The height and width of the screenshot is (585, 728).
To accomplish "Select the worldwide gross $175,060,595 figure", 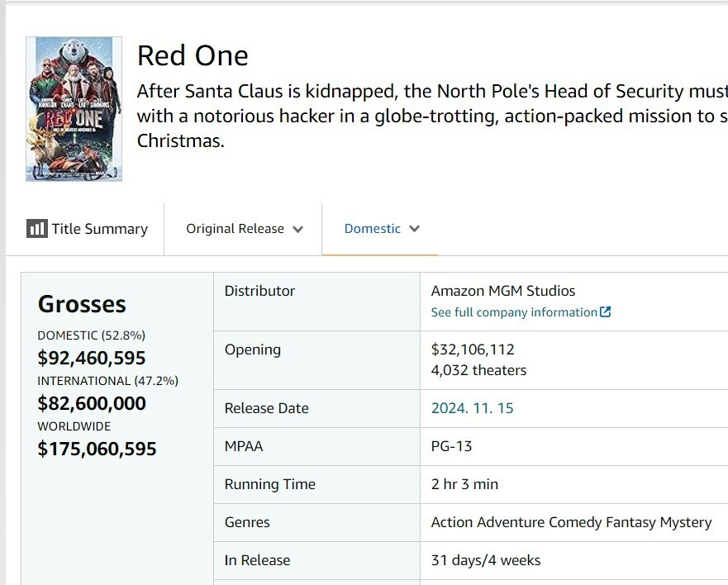I will (x=97, y=449).
